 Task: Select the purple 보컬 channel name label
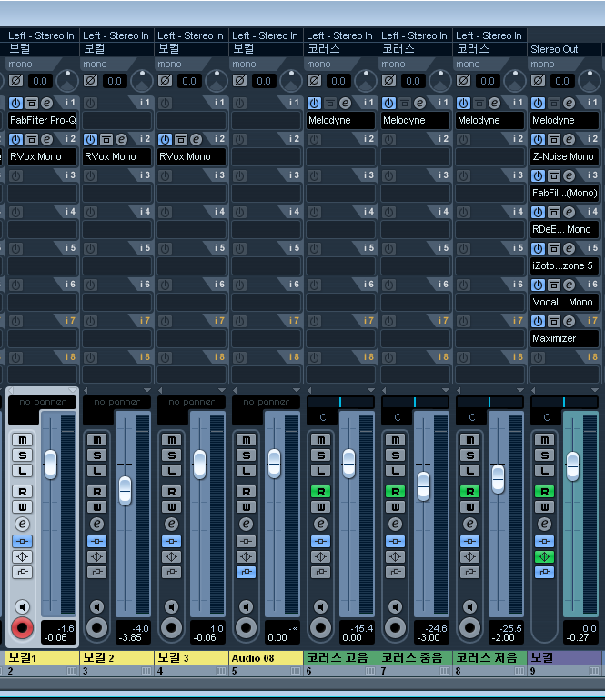tap(565, 657)
